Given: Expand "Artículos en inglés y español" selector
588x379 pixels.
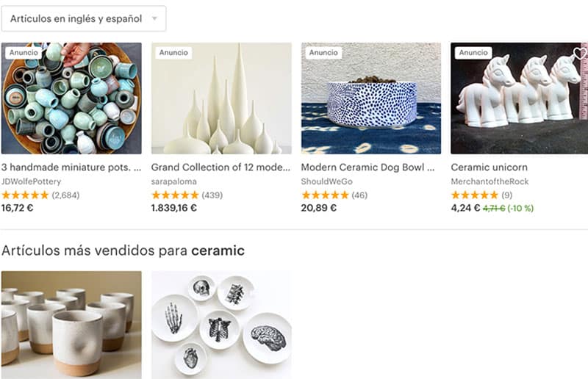Looking at the screenshot, I should pyautogui.click(x=84, y=18).
